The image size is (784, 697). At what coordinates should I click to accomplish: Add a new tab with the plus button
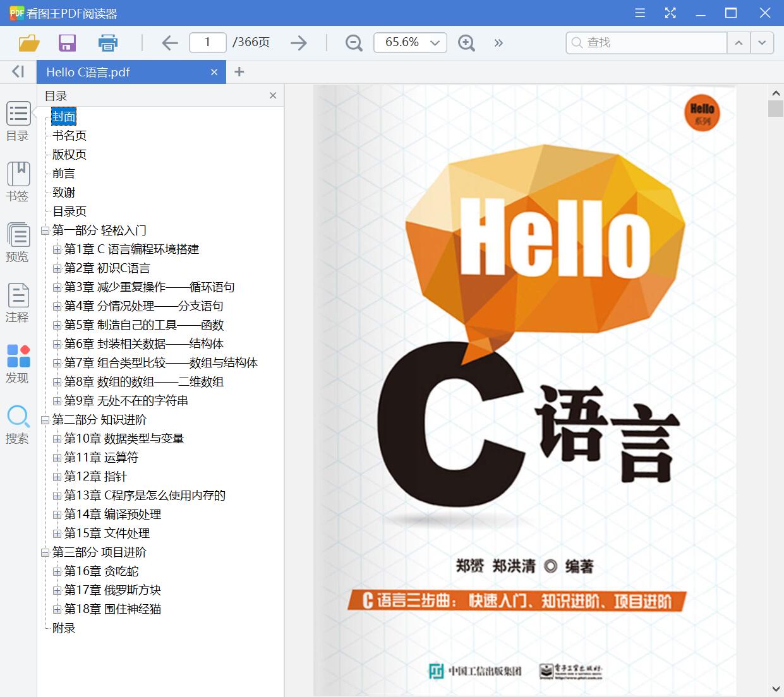pos(239,72)
